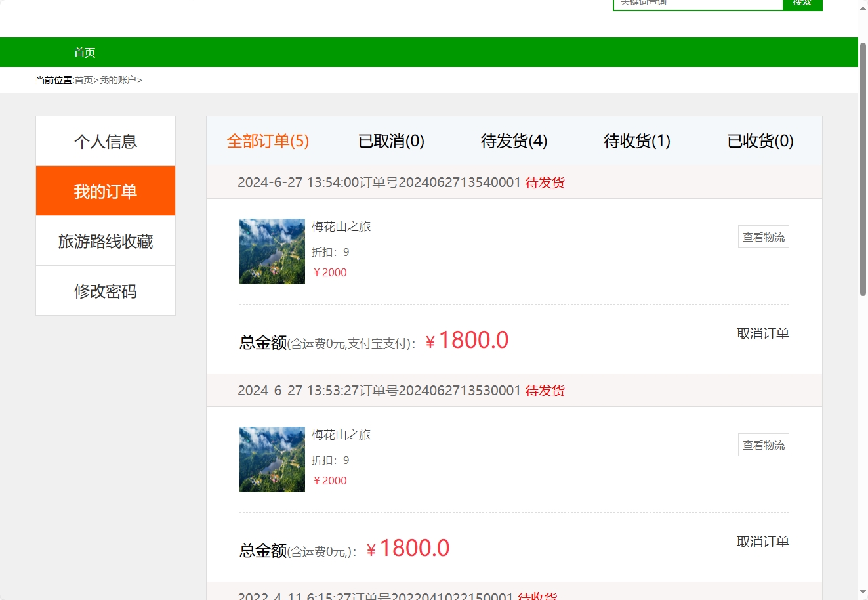This screenshot has width=868, height=600.
Task: Cancel the first 待发货 order via 取消订单
Action: coord(764,333)
